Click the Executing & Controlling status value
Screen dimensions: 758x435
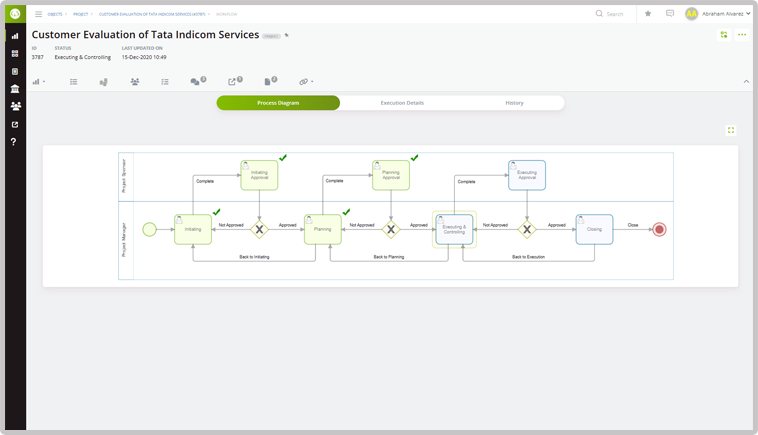(x=83, y=57)
